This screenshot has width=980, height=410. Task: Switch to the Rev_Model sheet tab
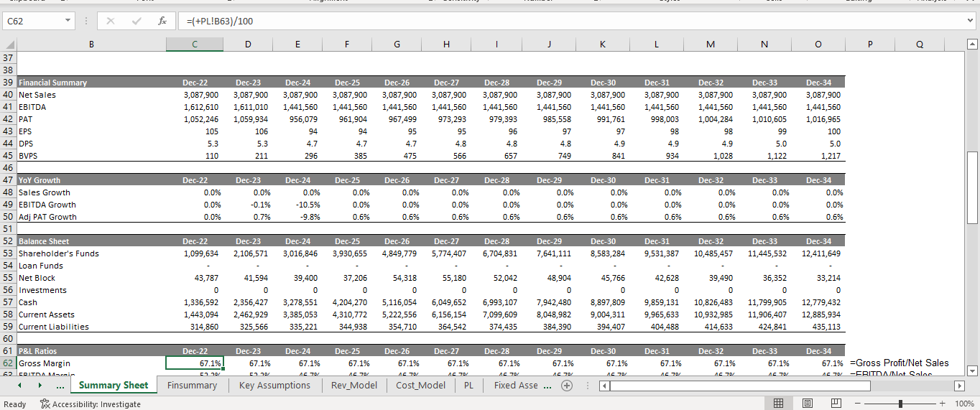[x=356, y=386]
